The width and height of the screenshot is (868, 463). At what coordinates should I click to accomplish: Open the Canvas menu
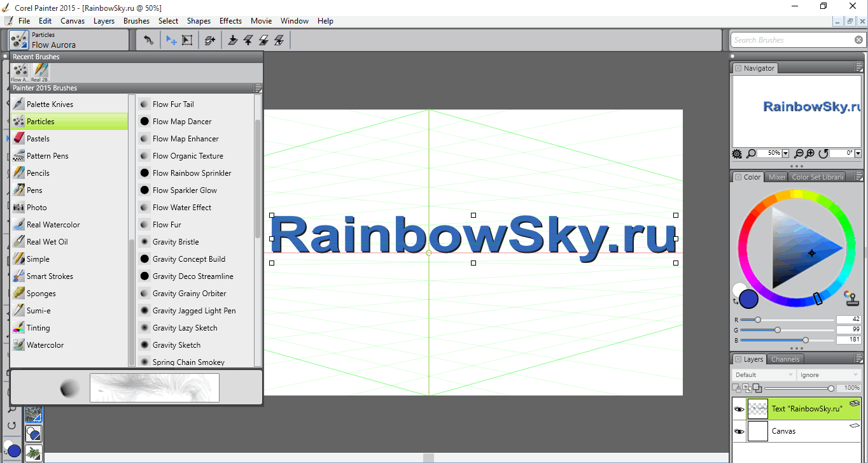pos(73,21)
